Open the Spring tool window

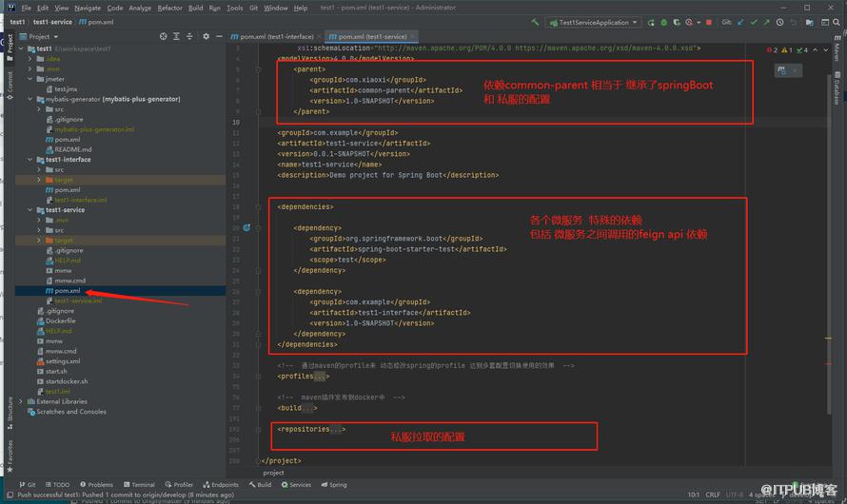(x=334, y=485)
